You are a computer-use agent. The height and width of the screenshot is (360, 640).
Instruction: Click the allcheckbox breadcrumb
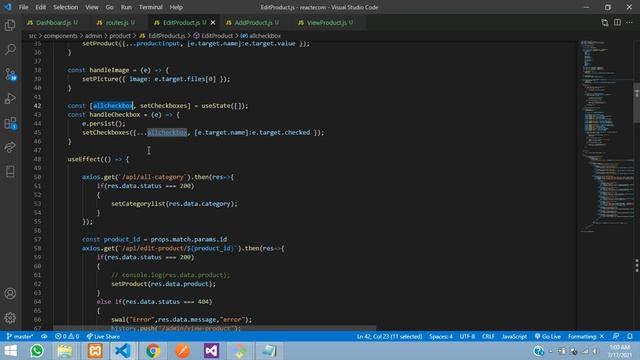click(260, 36)
